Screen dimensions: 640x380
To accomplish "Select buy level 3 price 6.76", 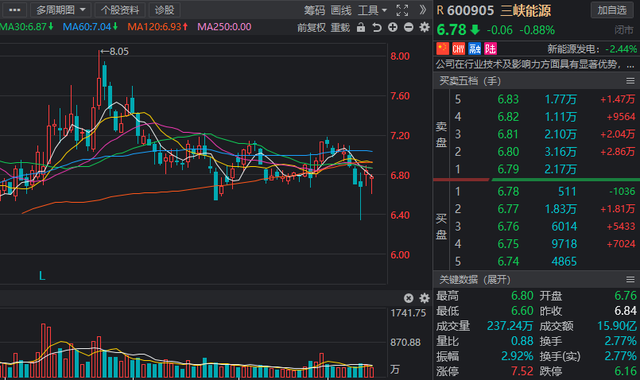I will point(508,227).
